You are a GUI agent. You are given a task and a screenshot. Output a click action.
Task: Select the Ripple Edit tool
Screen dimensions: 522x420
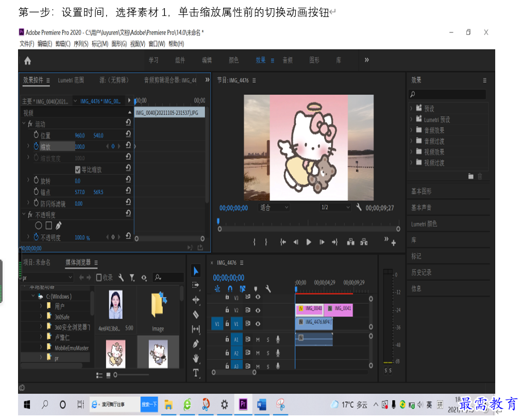(x=196, y=300)
